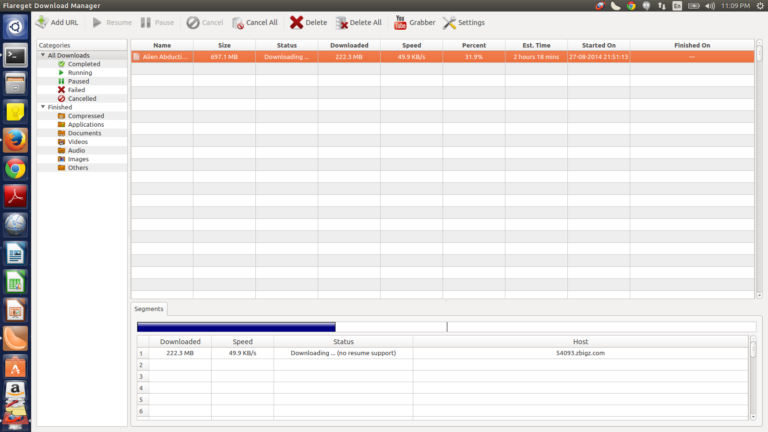Click the segments Status column header
This screenshot has height=432, width=768.
(343, 341)
